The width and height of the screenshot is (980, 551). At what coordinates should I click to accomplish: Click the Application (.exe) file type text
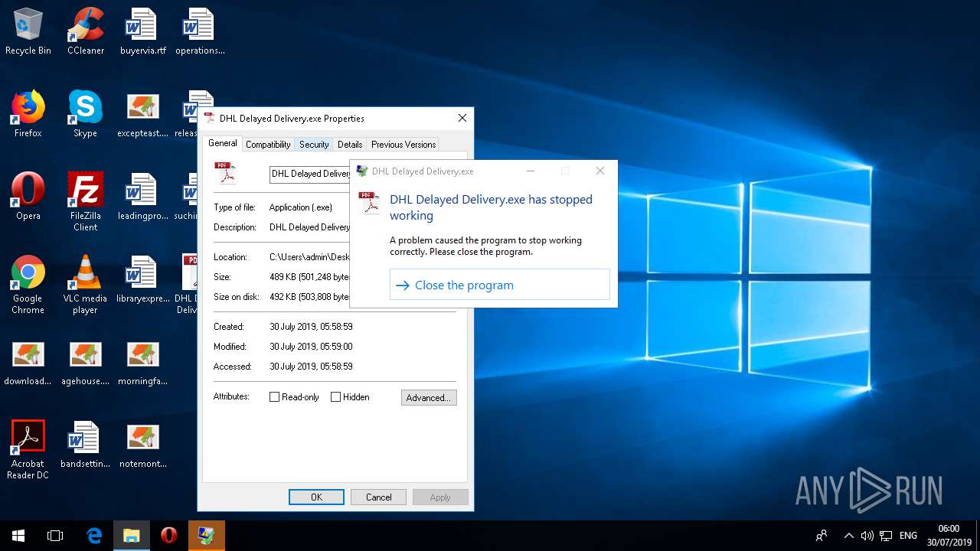(301, 207)
